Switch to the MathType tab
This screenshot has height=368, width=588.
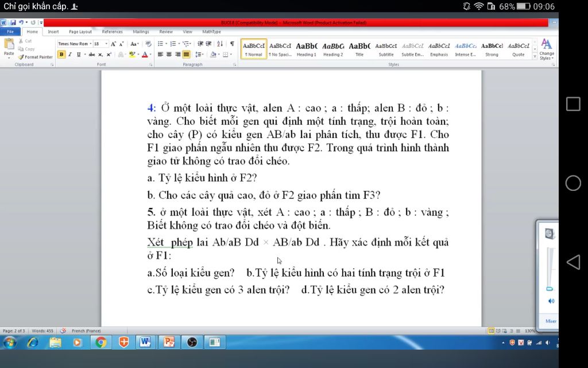[x=211, y=32]
